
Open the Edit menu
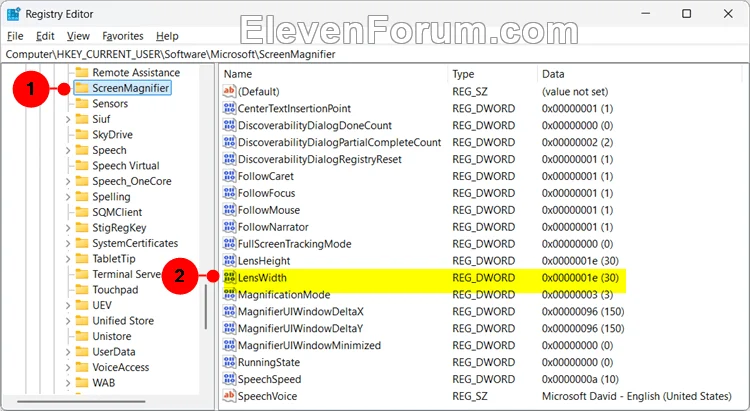coord(45,36)
